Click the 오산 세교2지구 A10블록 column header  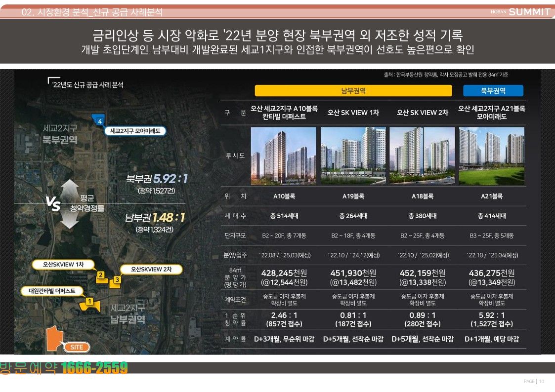coord(284,113)
